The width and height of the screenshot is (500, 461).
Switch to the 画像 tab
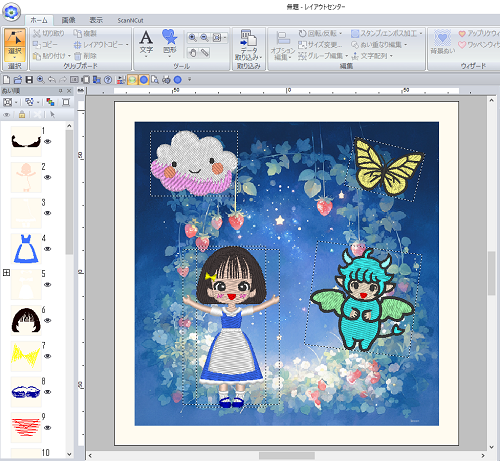(68, 20)
